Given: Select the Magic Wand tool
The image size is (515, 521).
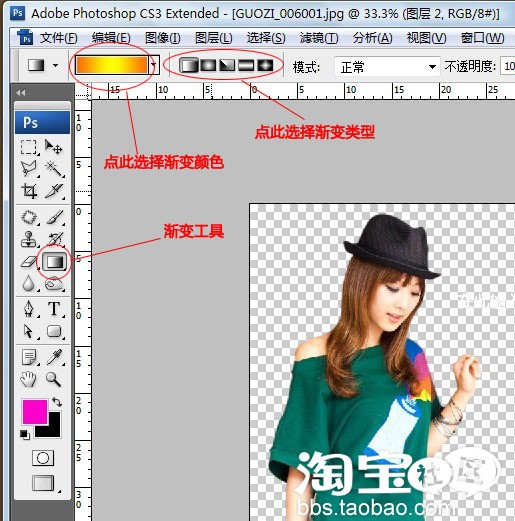Looking at the screenshot, I should pyautogui.click(x=54, y=168).
